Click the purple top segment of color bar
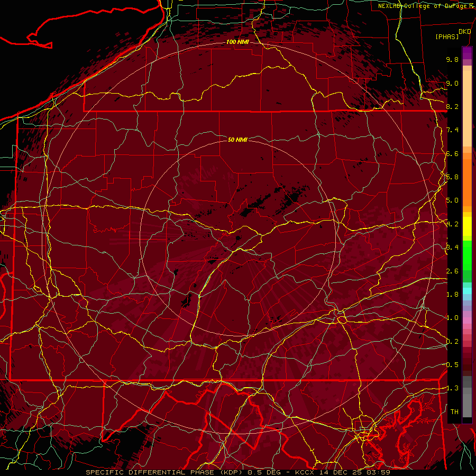This screenshot has height=476, width=476. tap(467, 53)
